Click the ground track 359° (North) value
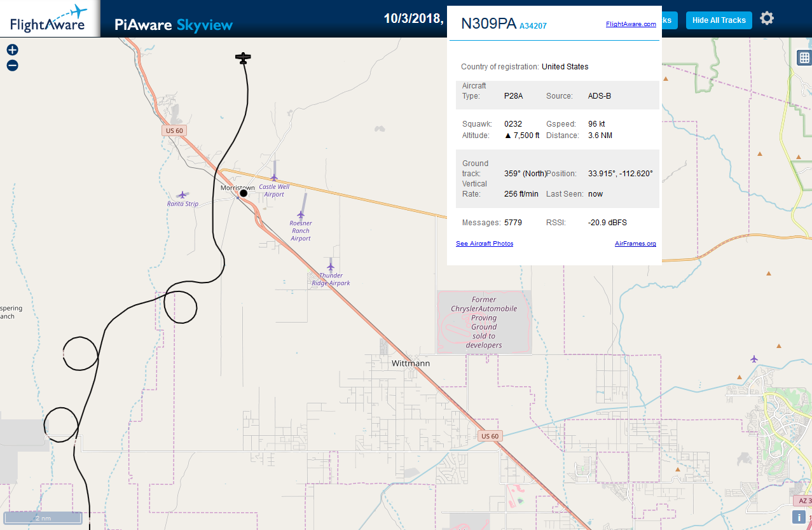 [525, 173]
